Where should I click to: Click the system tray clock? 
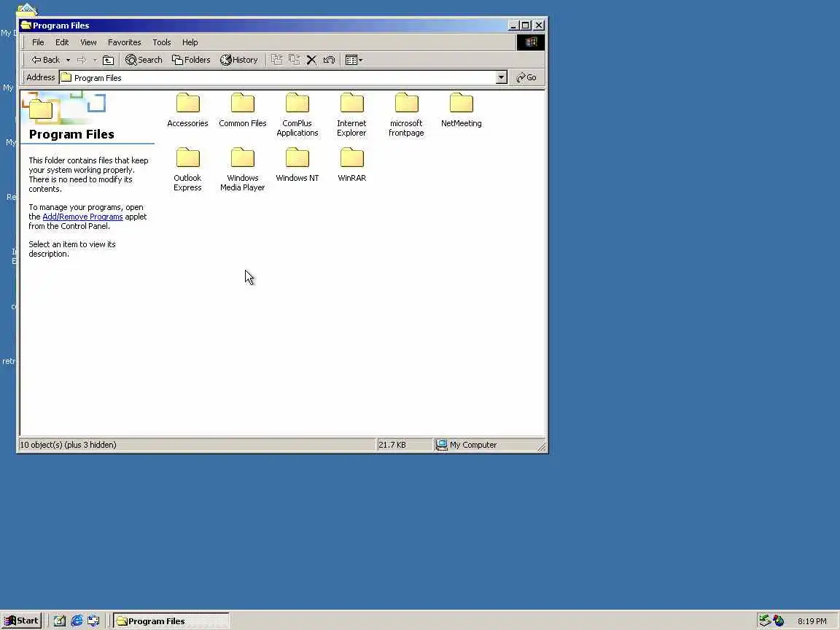click(x=812, y=621)
